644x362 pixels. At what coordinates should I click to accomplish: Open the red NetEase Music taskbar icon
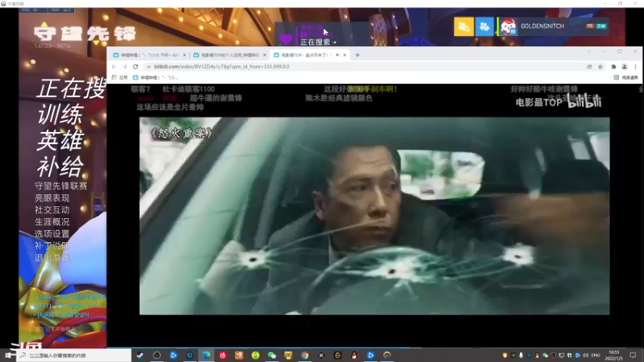pos(223,355)
